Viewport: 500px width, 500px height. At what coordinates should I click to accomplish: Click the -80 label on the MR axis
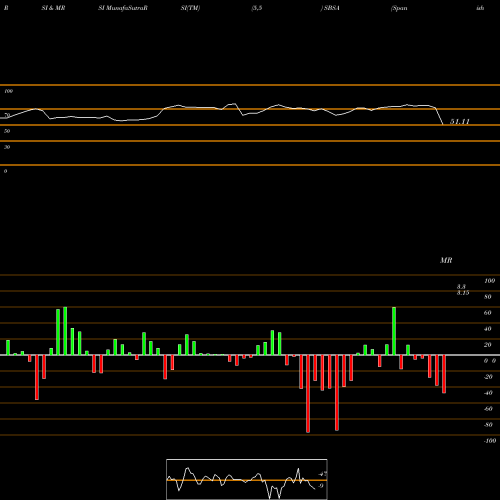[x=488, y=425]
